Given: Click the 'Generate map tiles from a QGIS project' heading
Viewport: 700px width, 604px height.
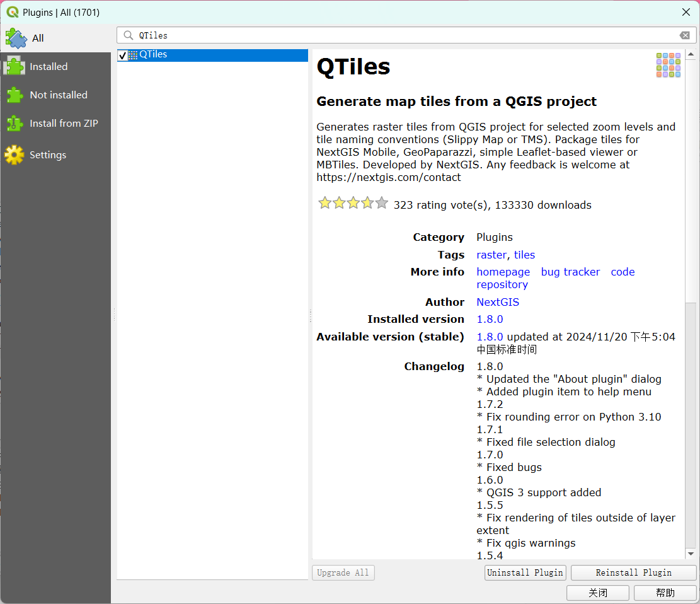Looking at the screenshot, I should [x=456, y=102].
